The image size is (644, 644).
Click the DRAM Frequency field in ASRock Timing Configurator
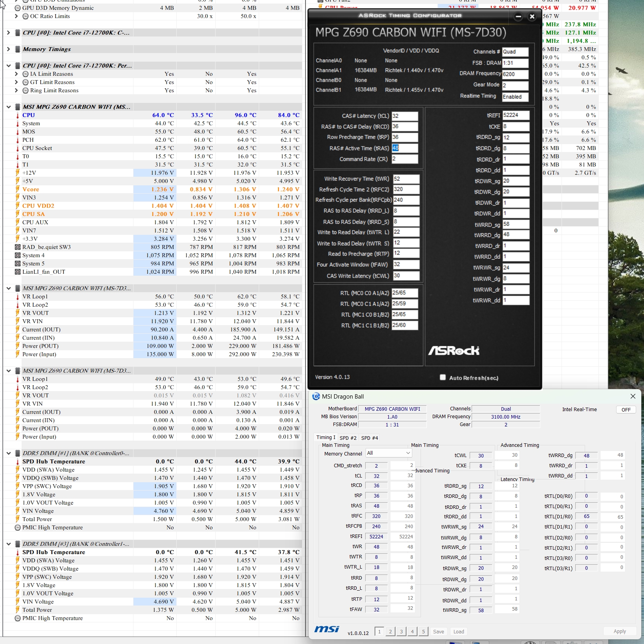tap(515, 74)
